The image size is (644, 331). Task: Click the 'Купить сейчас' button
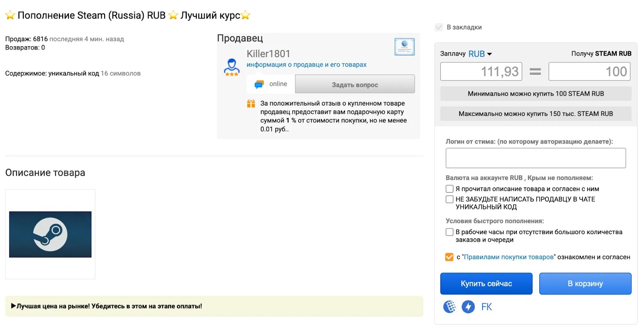486,284
